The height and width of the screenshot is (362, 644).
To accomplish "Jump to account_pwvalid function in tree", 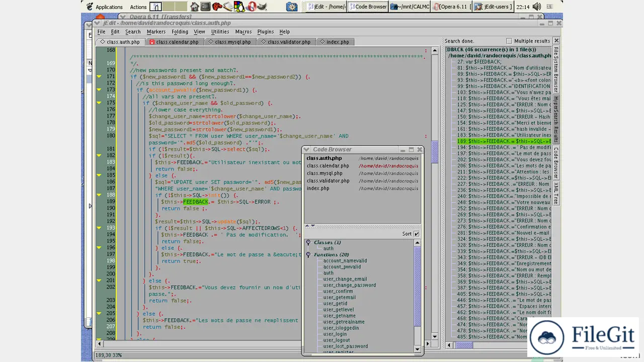I will point(342,267).
